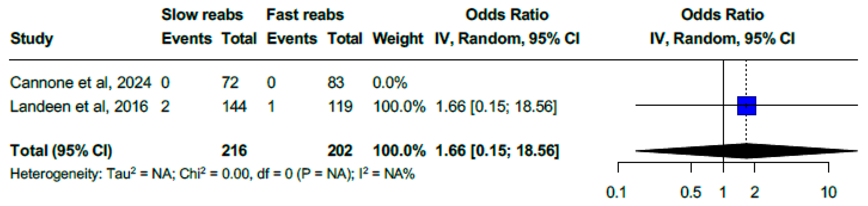
Task: Click the Slow reabs group header
Action: click(x=202, y=15)
